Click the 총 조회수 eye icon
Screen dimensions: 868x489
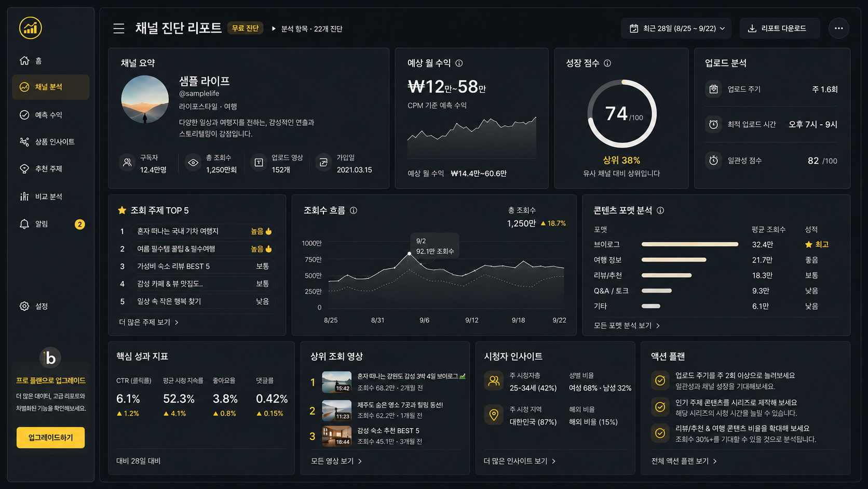pos(193,163)
